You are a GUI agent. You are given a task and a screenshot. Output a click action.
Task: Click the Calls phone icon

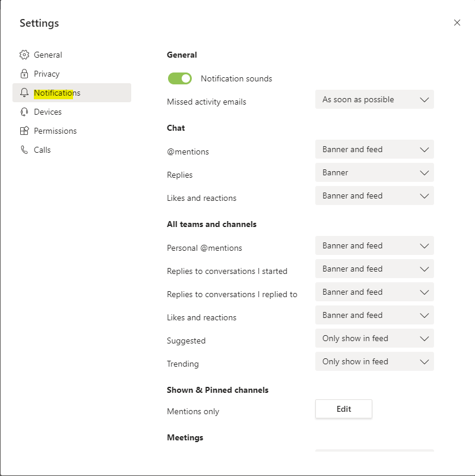(x=24, y=150)
